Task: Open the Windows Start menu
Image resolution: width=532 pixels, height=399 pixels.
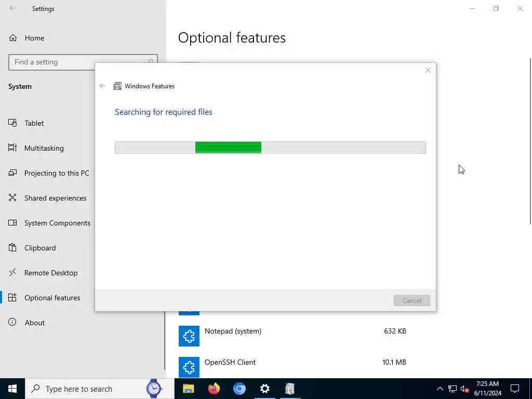Action: [12, 389]
